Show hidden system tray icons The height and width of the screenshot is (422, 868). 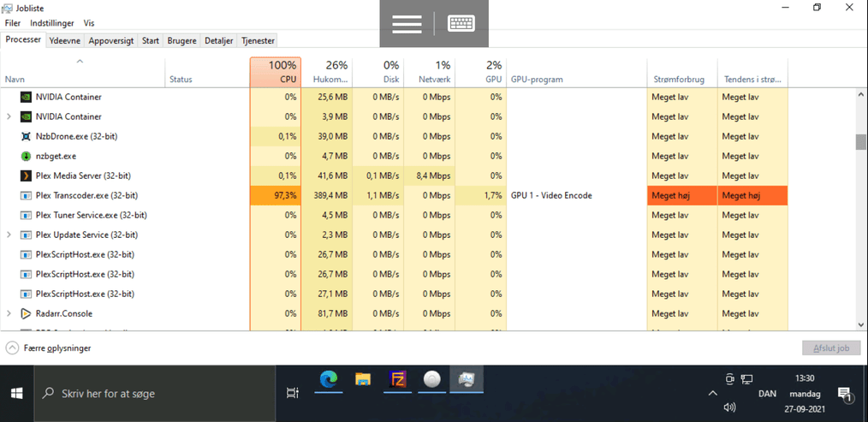click(713, 394)
